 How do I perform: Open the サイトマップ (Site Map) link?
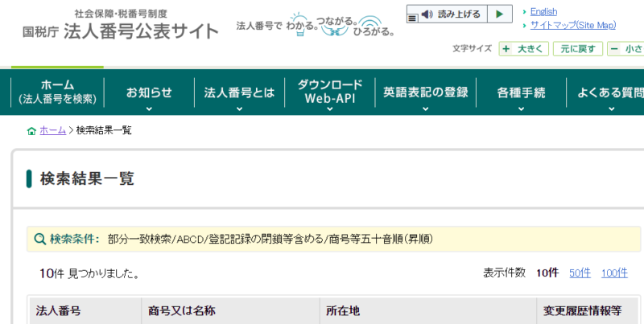point(572,25)
